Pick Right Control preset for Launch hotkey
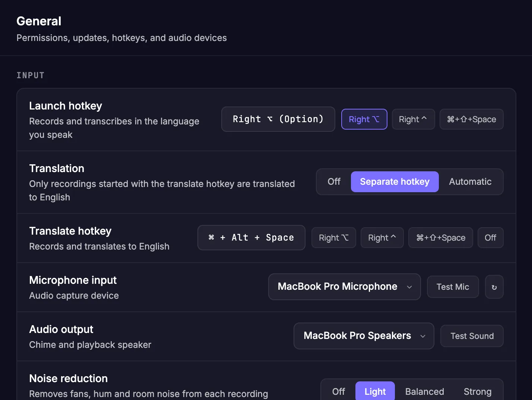532x400 pixels. coord(413,119)
